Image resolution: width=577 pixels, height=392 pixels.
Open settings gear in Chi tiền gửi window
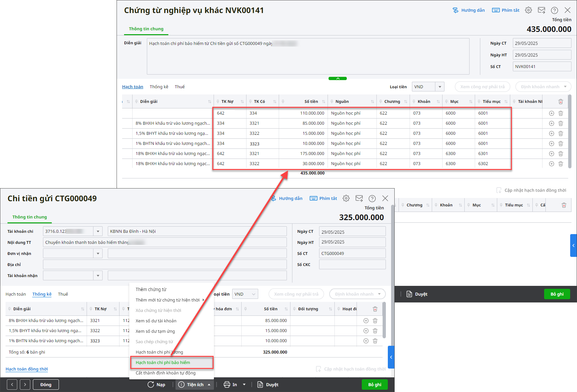pos(346,198)
